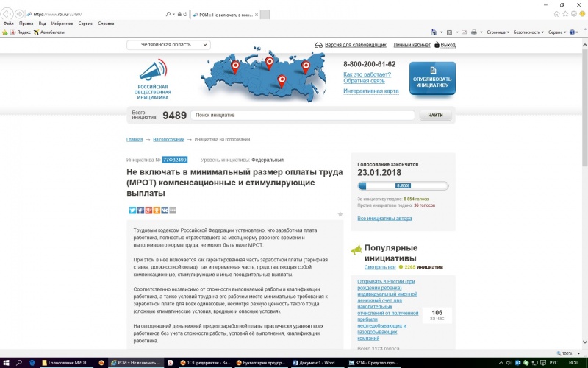This screenshot has width=588, height=368.
Task: Click the Выход logout link
Action: click(x=448, y=45)
